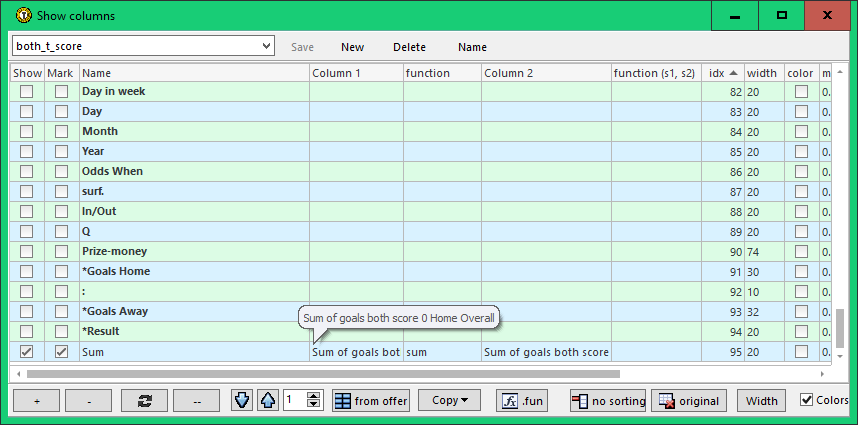Toggle the Colors checkbox
This screenshot has height=425, width=858.
click(807, 401)
